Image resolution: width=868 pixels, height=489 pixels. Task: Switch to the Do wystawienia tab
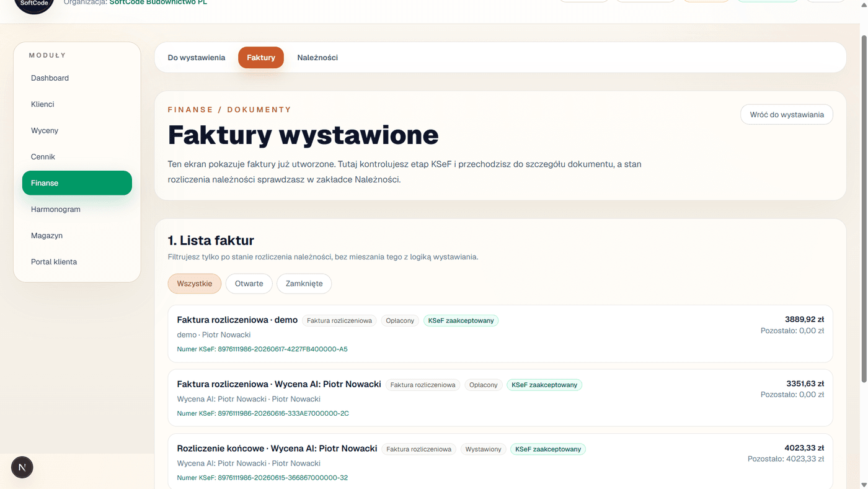pos(197,58)
